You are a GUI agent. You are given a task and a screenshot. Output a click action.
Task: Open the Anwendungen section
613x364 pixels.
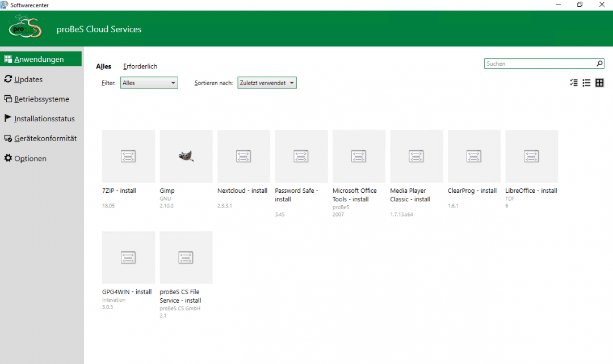pyautogui.click(x=41, y=59)
